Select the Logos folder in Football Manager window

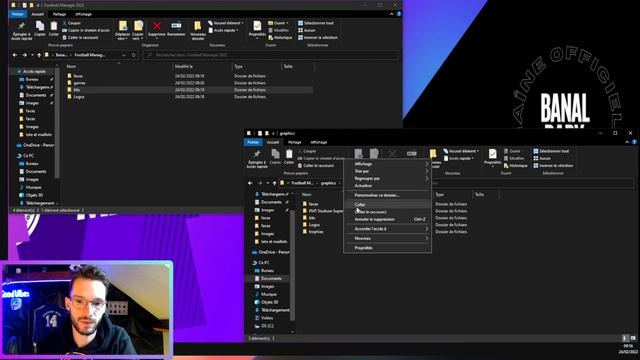(x=79, y=97)
